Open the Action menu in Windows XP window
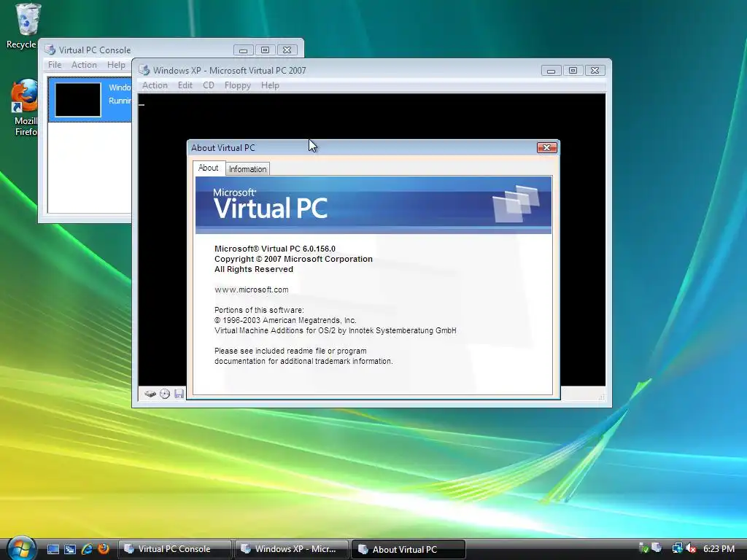The height and width of the screenshot is (560, 747). (155, 85)
